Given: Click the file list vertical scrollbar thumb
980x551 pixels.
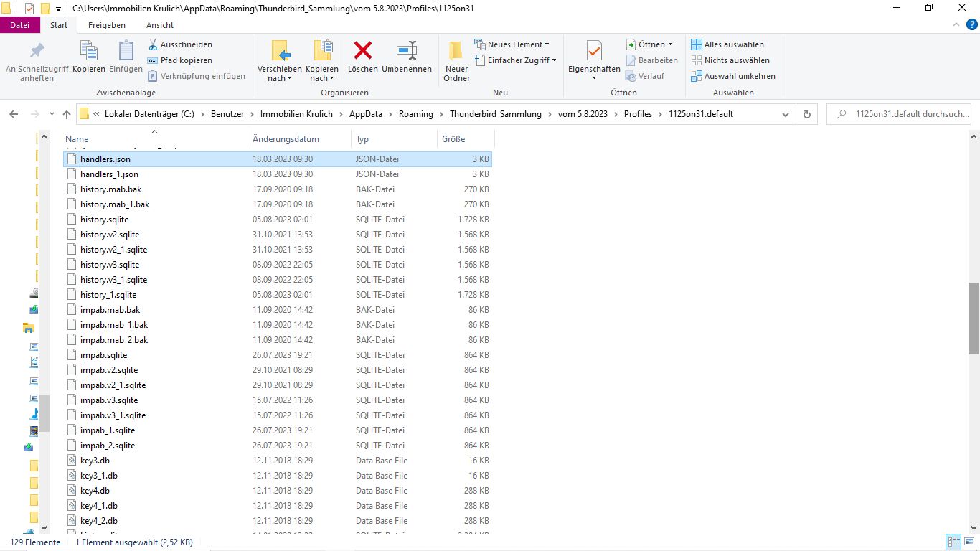Looking at the screenshot, I should [974, 318].
